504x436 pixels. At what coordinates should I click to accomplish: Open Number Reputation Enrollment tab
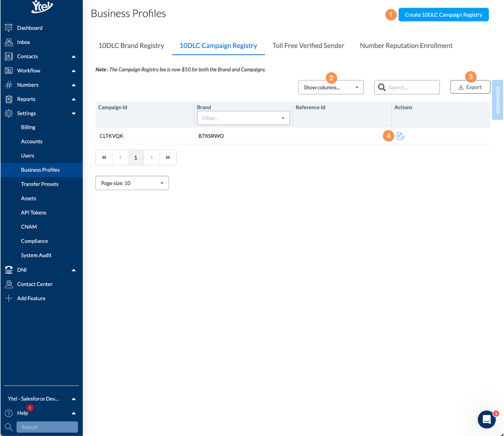(x=406, y=46)
